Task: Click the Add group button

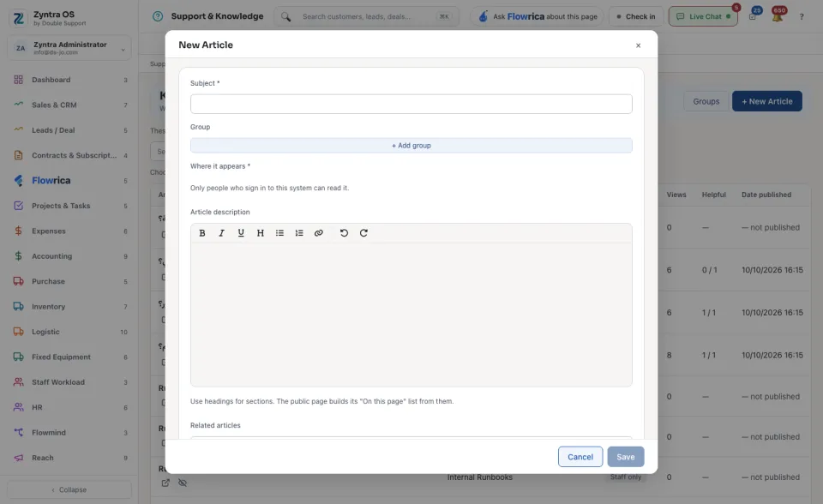Action: click(x=411, y=146)
